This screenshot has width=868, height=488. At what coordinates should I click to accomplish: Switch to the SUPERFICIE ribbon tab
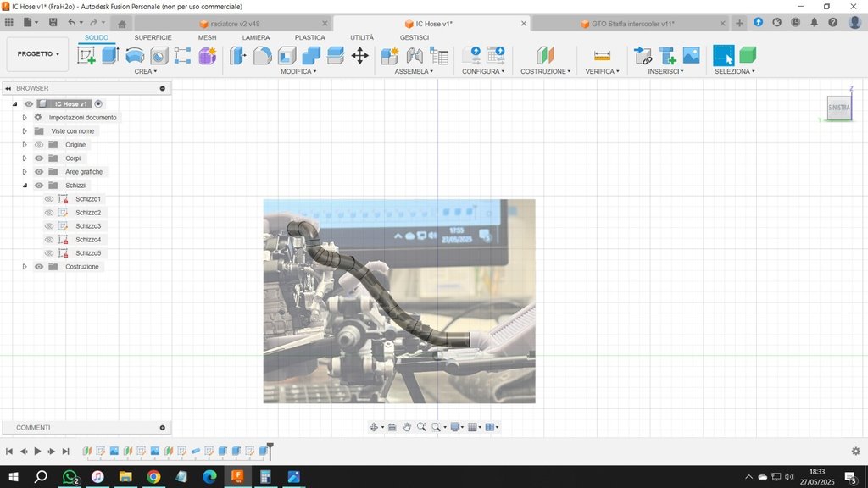point(153,37)
